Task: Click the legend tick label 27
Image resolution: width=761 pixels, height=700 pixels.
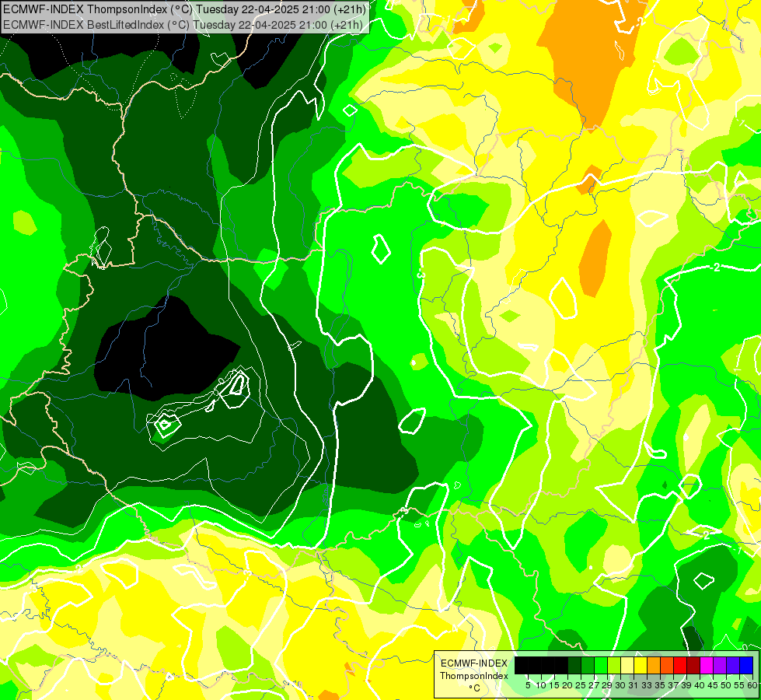Action: point(594,685)
